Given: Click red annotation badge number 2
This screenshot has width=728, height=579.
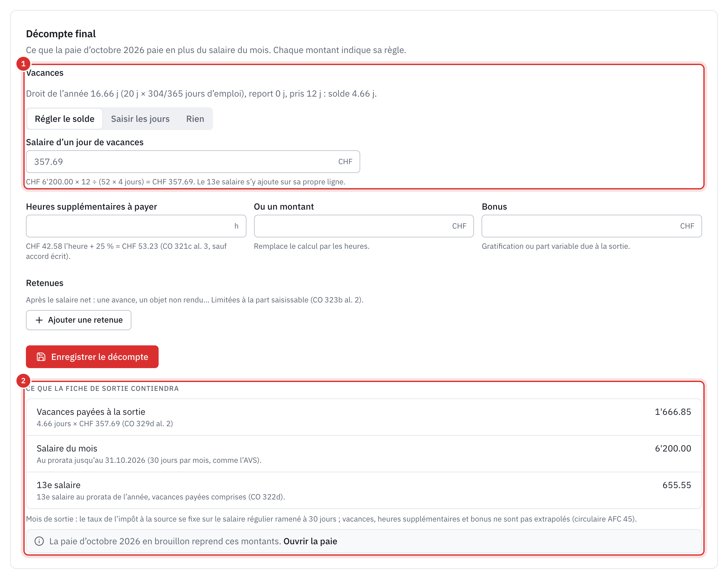Looking at the screenshot, I should click(x=23, y=381).
